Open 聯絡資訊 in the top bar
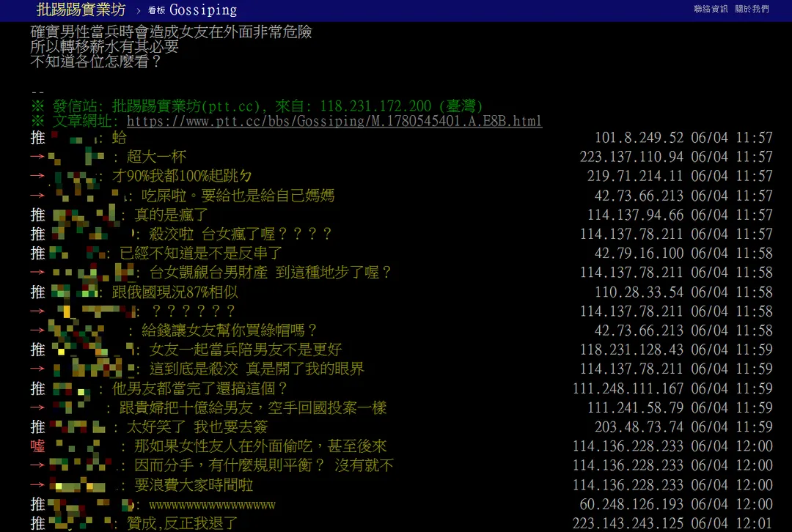Viewport: 792px width, 532px height. point(711,9)
